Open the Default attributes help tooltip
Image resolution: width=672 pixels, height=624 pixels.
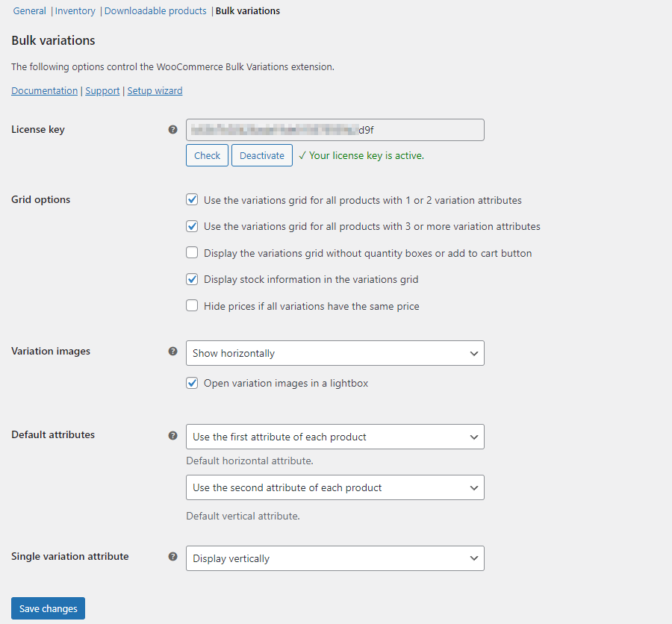pos(172,434)
